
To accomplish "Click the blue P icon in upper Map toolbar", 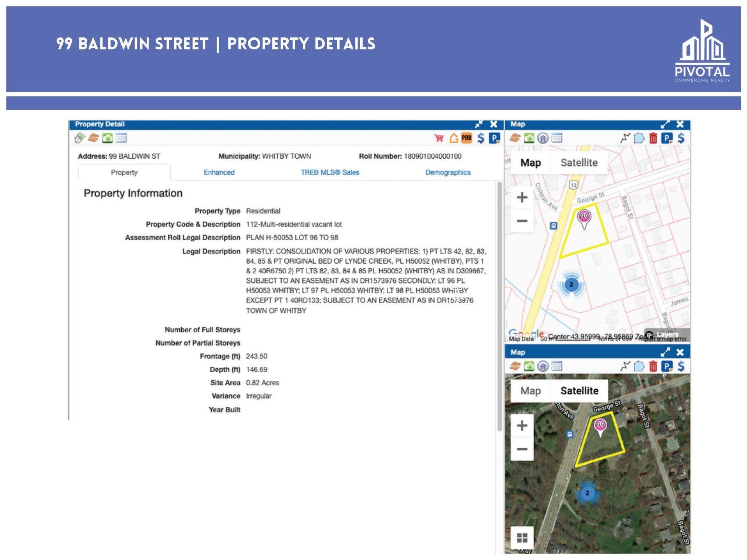I will 667,138.
